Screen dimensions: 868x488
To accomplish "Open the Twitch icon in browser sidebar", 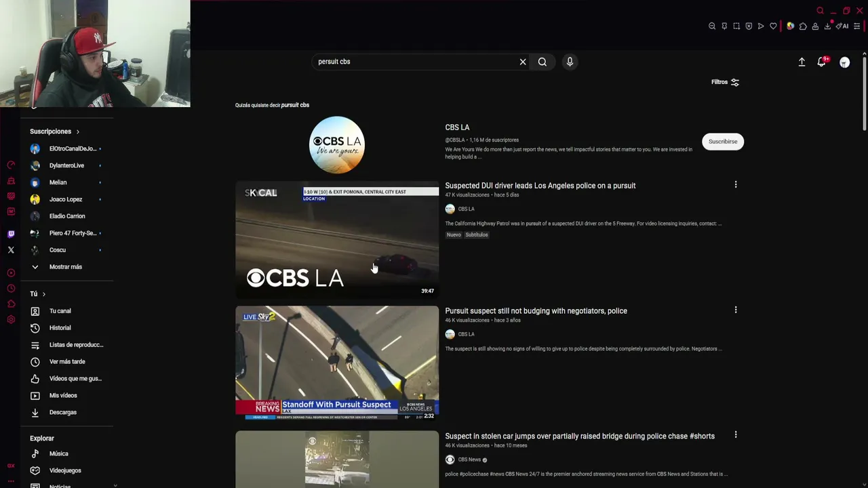I will pos(11,234).
